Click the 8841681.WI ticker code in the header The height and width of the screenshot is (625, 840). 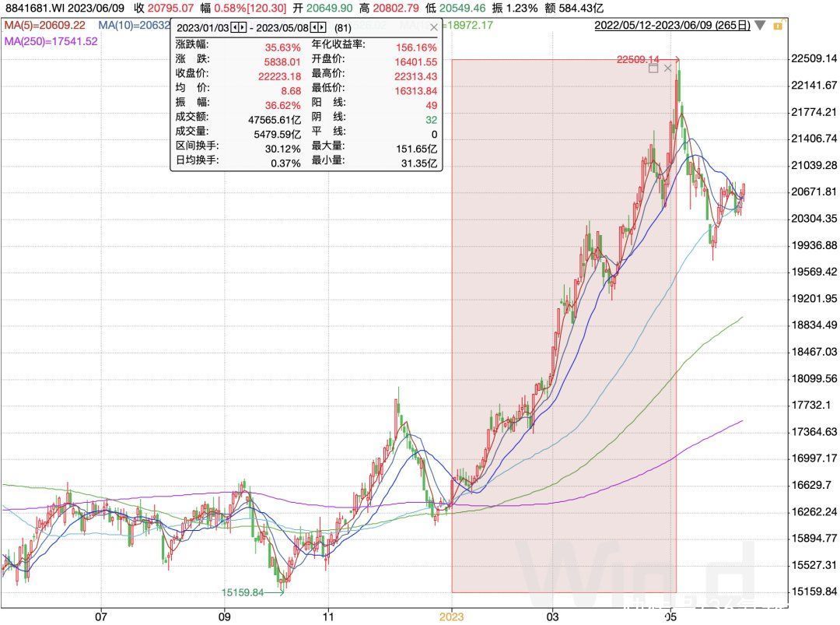(35, 8)
